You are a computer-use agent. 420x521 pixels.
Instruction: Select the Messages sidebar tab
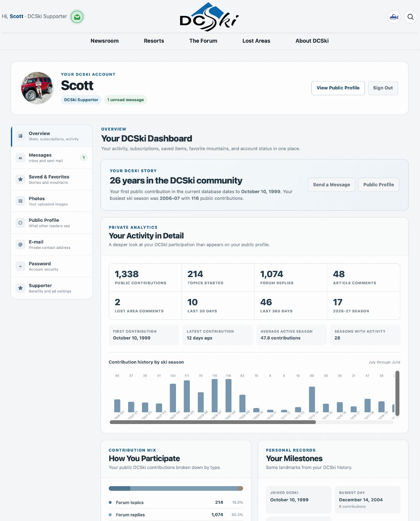[x=52, y=158]
